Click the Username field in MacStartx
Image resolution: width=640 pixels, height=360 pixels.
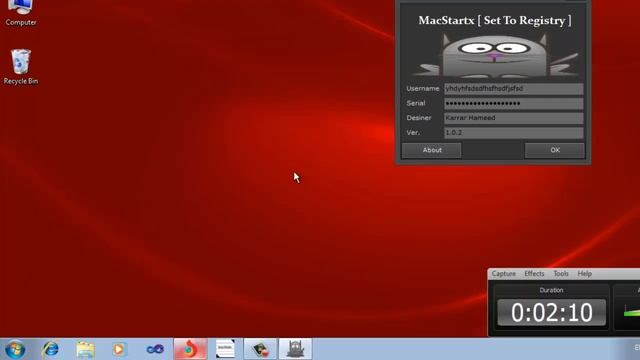[513, 89]
